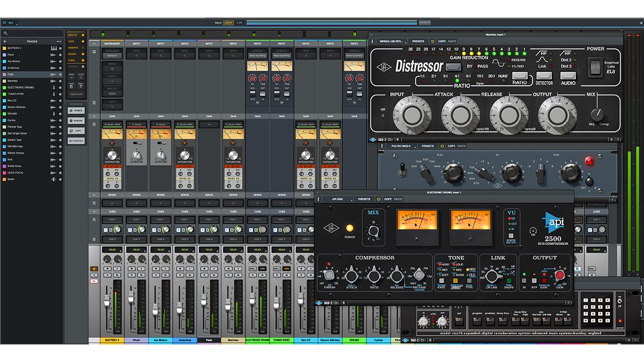Click the API 2500 plugin power icon
Viewport: 644px width, 362px height.
(378, 199)
